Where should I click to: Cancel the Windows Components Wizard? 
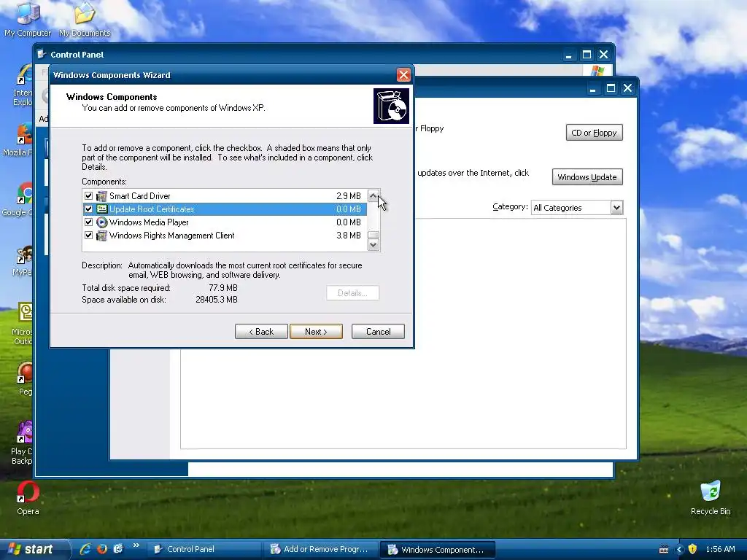tap(379, 332)
